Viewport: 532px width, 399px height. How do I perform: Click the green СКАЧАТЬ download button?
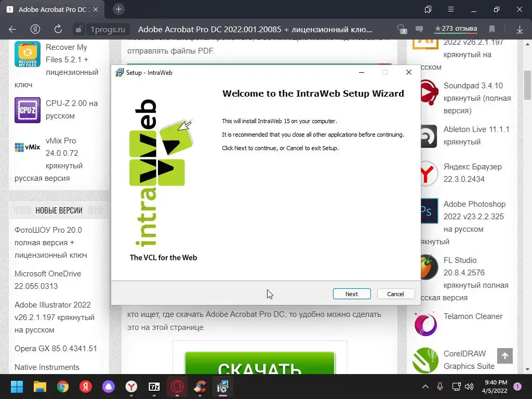(x=260, y=363)
